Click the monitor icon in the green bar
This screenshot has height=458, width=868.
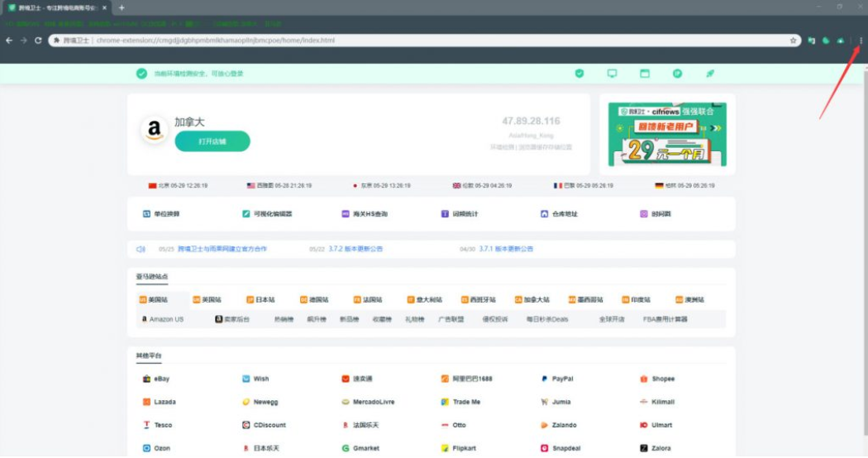(613, 74)
